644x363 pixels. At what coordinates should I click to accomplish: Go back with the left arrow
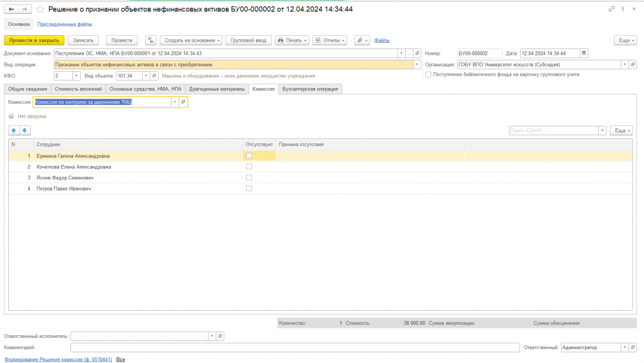click(x=11, y=9)
